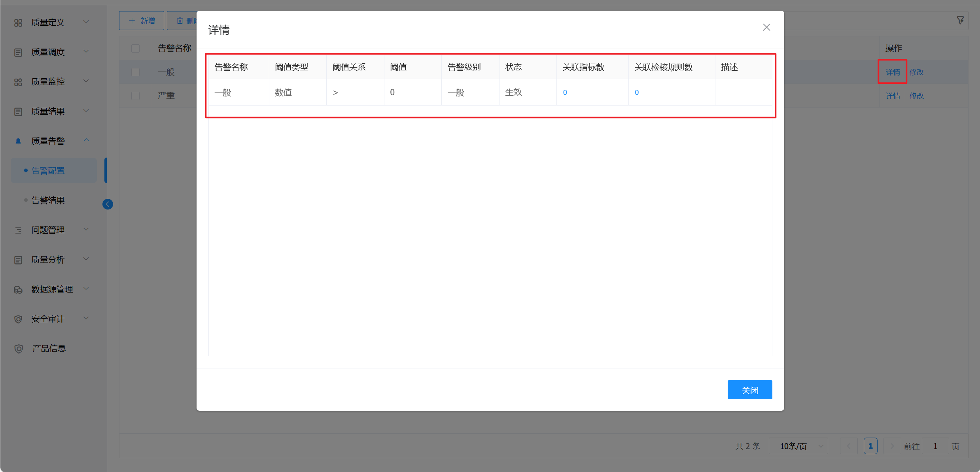Click the blue sidebar collapse arrow
This screenshot has width=980, height=472.
pos(108,204)
